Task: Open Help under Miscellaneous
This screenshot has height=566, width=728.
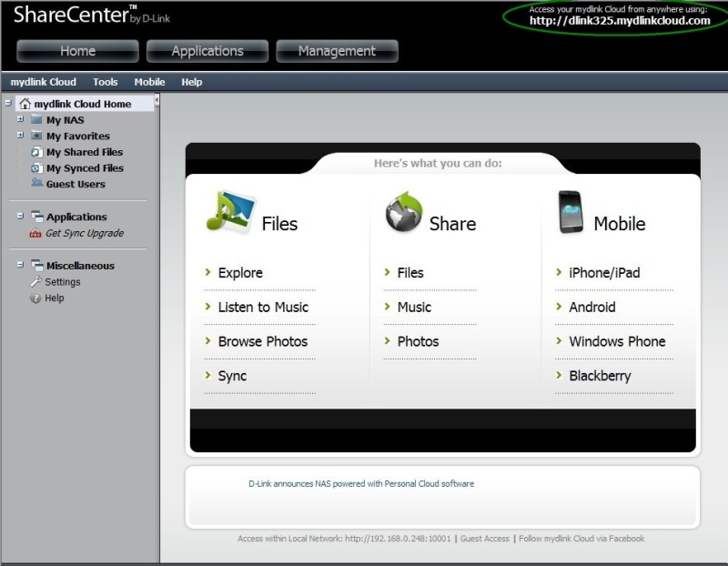Action: tap(55, 298)
